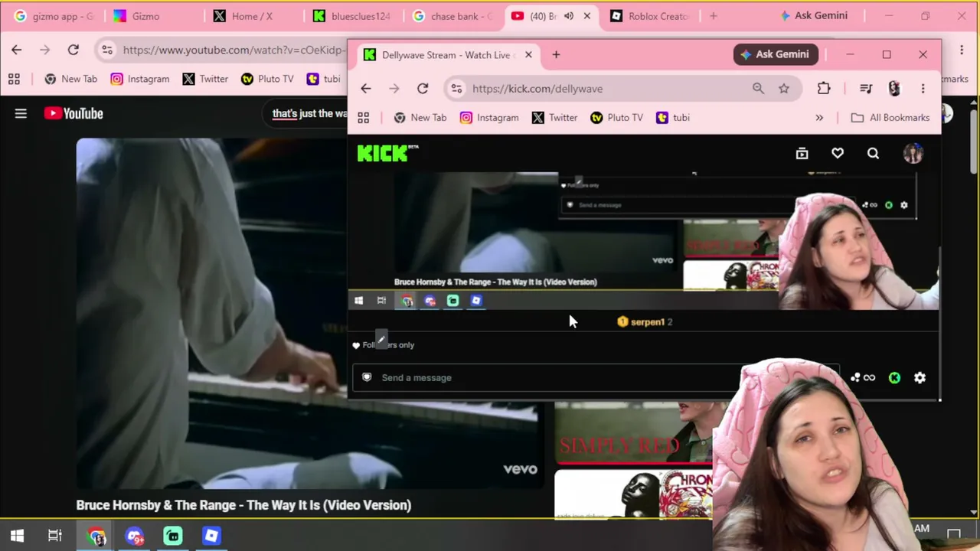
Task: Go back in the Kick window
Action: click(365, 89)
